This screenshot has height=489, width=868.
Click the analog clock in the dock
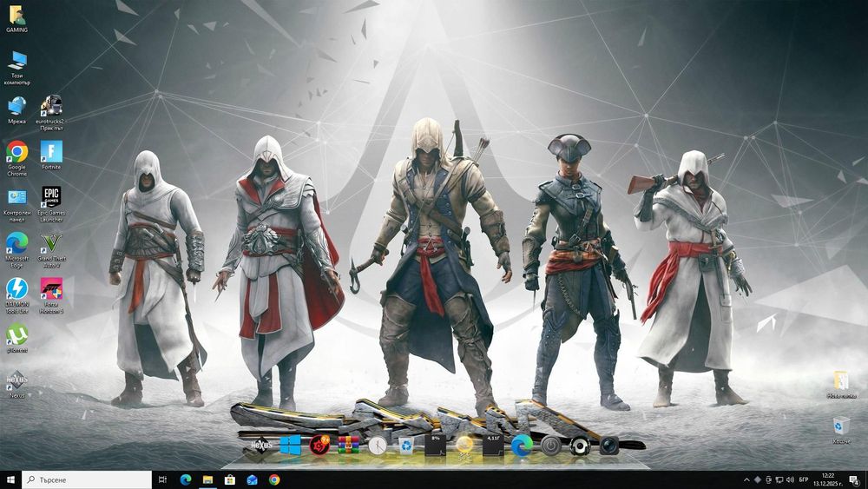(378, 446)
